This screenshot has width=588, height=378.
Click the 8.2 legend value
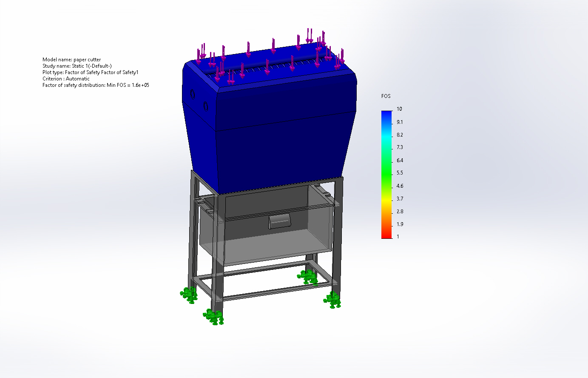(x=400, y=135)
